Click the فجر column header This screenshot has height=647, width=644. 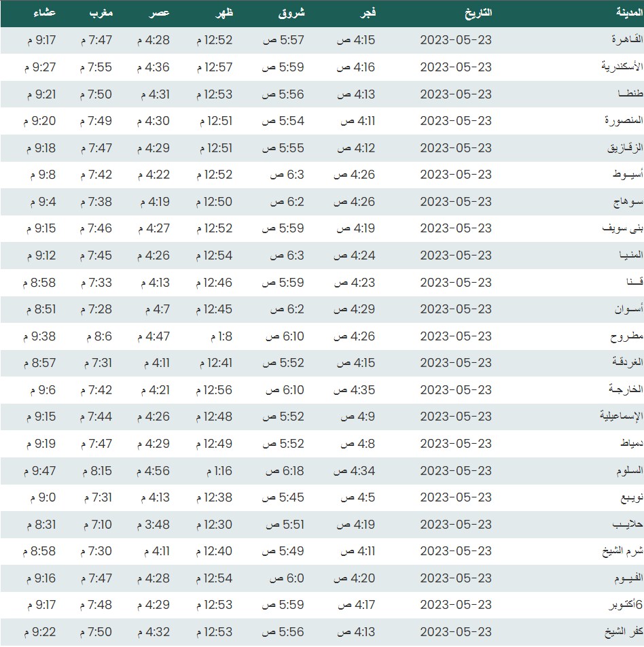[x=366, y=13]
